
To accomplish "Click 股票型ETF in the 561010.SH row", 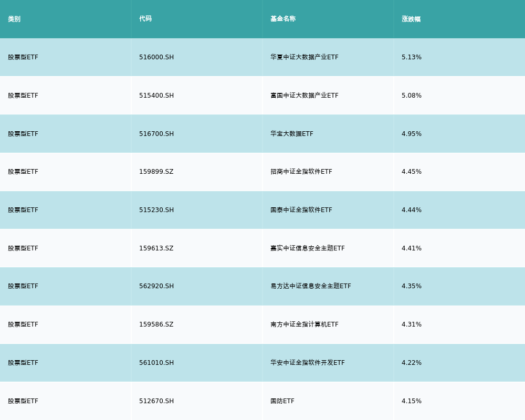I will pyautogui.click(x=23, y=363).
